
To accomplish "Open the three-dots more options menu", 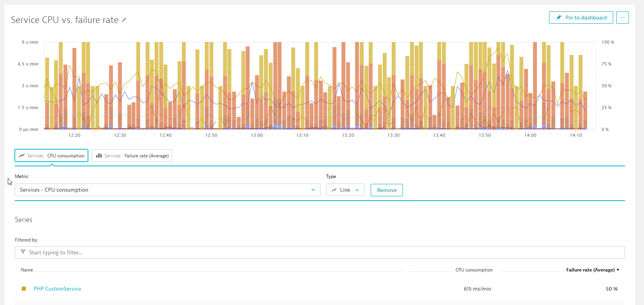I will click(x=622, y=18).
